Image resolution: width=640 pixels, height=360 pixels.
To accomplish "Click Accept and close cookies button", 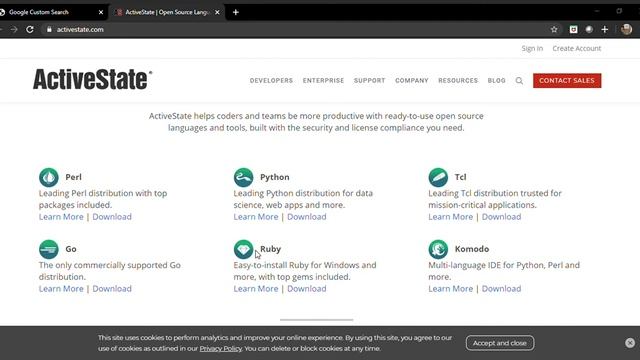I will (x=500, y=343).
